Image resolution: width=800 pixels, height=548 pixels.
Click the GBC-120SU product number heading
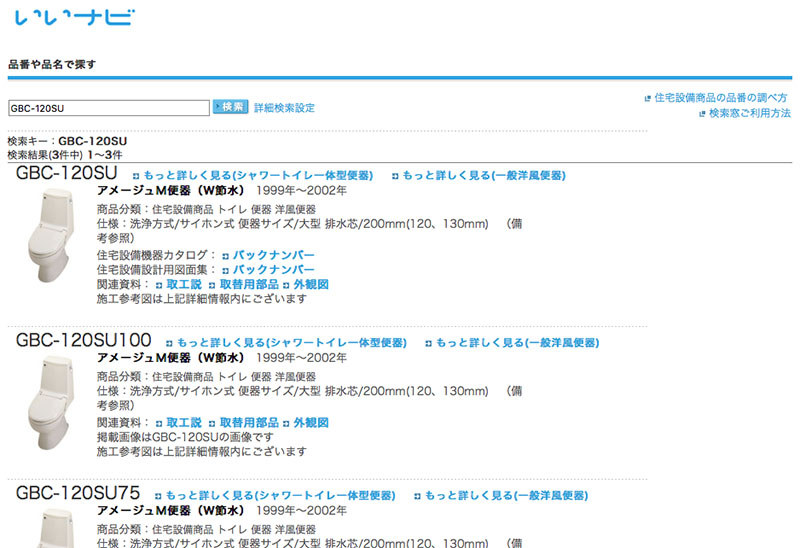point(66,173)
